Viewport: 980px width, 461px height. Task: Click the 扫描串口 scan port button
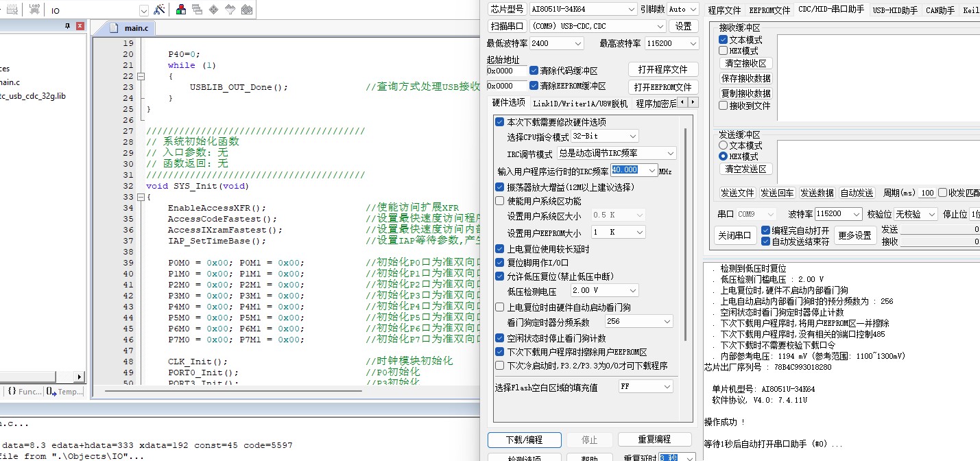(507, 26)
